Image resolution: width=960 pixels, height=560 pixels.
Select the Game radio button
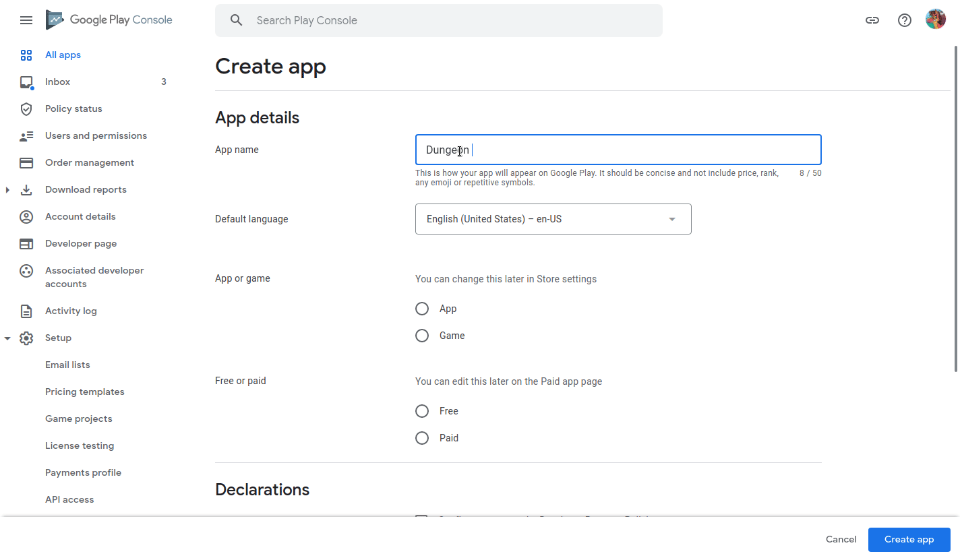(422, 336)
